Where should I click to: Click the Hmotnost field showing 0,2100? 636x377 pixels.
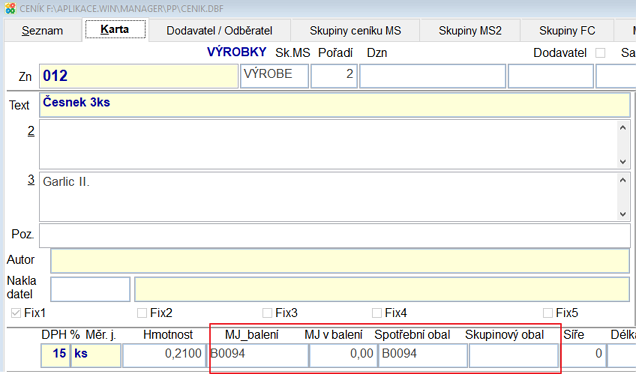(164, 355)
